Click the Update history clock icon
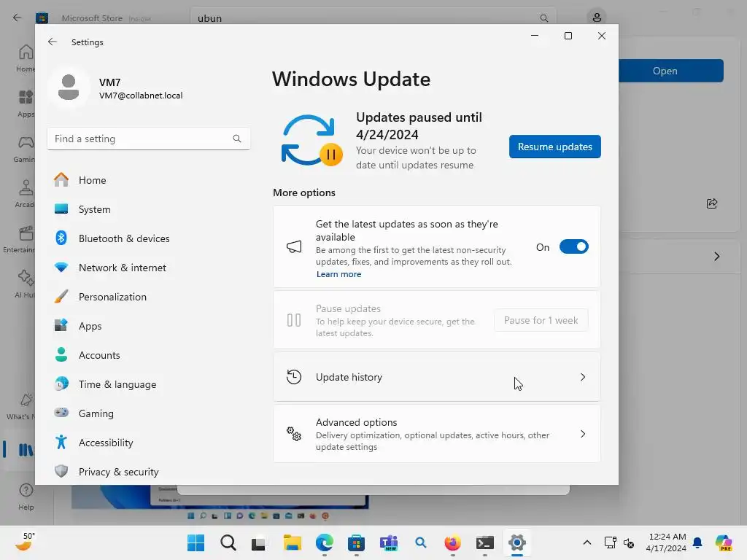Image resolution: width=747 pixels, height=560 pixels. click(x=294, y=377)
